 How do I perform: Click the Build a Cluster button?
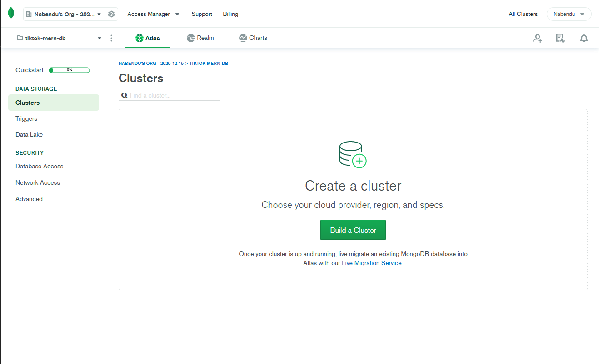point(353,230)
